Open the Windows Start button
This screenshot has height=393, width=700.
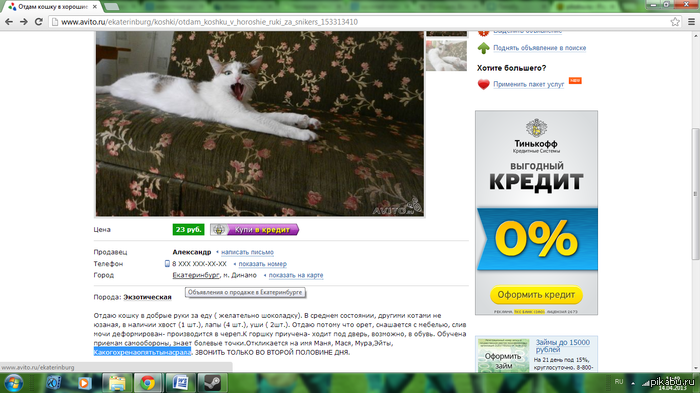click(x=13, y=383)
